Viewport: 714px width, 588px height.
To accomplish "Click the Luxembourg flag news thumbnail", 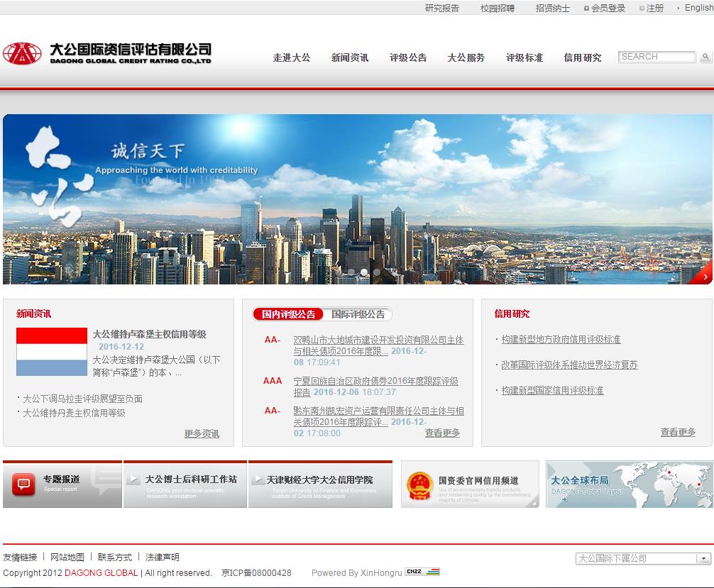I will [x=51, y=351].
